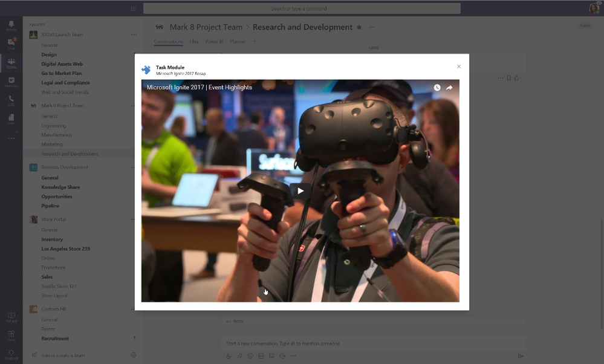Attach a file with paperclip icon

pos(239,356)
